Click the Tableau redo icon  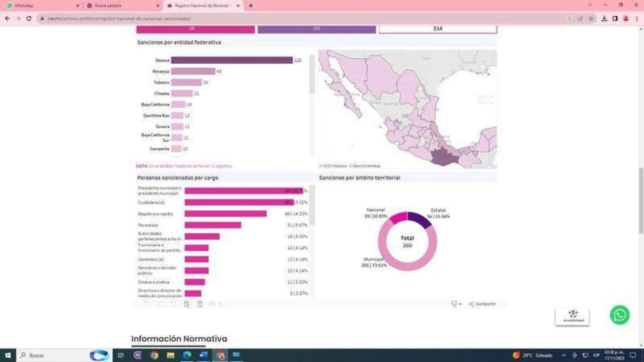(x=160, y=304)
